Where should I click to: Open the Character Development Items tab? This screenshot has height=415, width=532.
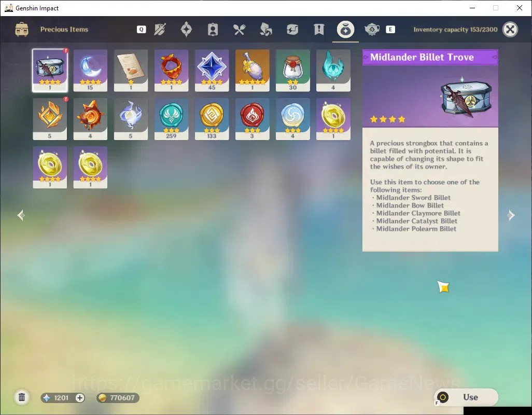(213, 30)
